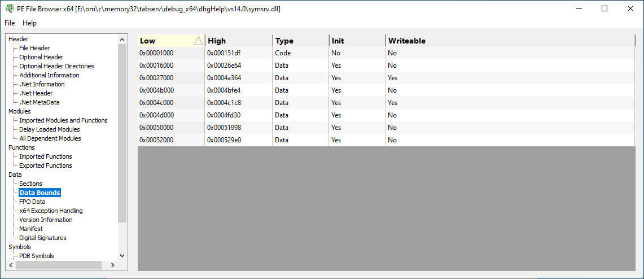Open All Dependent Modules
The image size is (644, 279).
50,138
